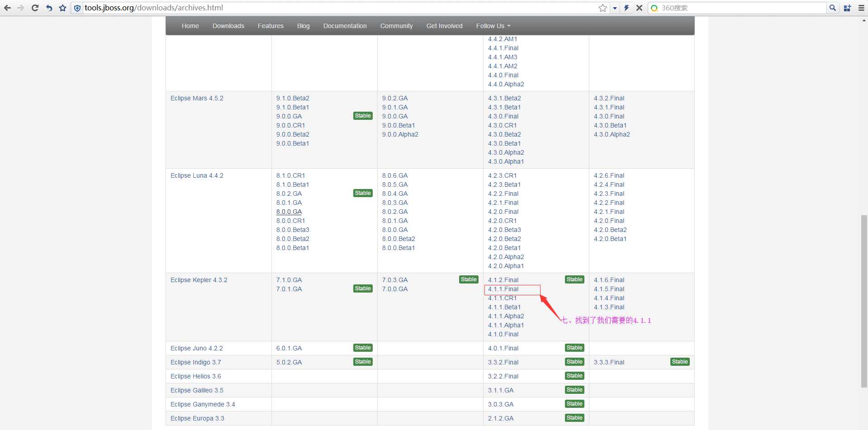Click the 7.1.0.GA link
The image size is (868, 430).
point(289,280)
